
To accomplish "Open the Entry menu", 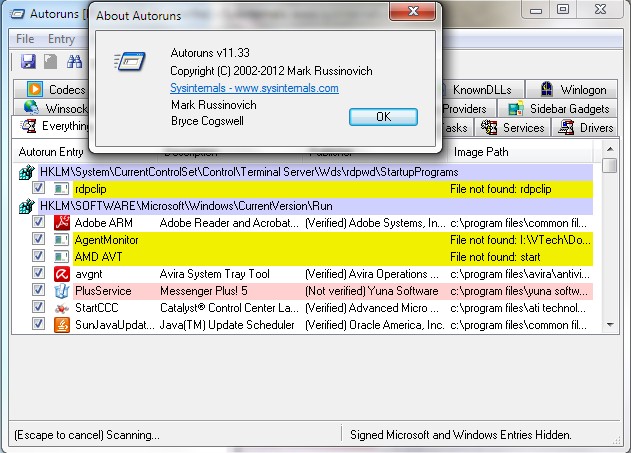I will (x=61, y=39).
